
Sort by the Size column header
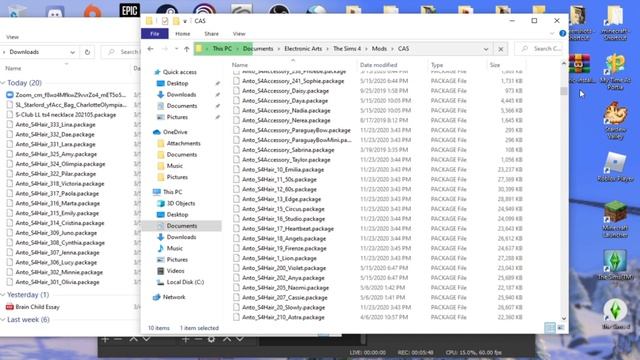click(495, 65)
